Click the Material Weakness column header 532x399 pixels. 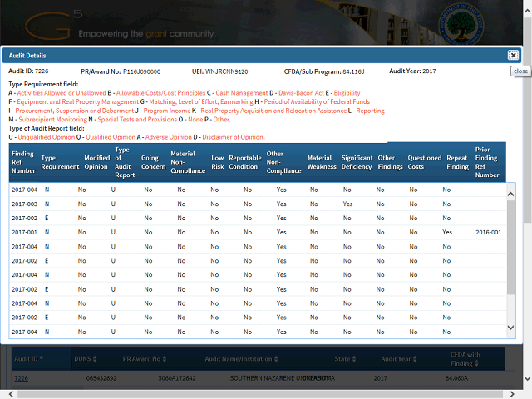pos(320,162)
